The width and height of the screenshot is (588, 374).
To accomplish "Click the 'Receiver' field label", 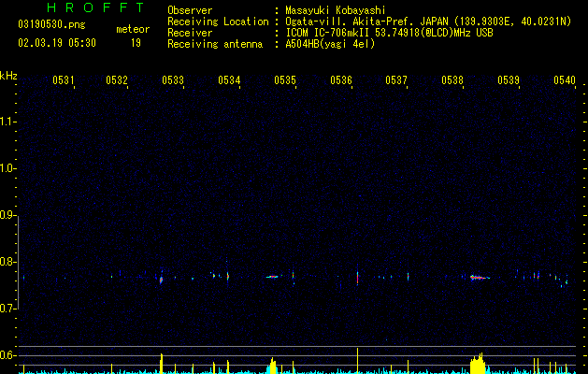I will point(190,33).
